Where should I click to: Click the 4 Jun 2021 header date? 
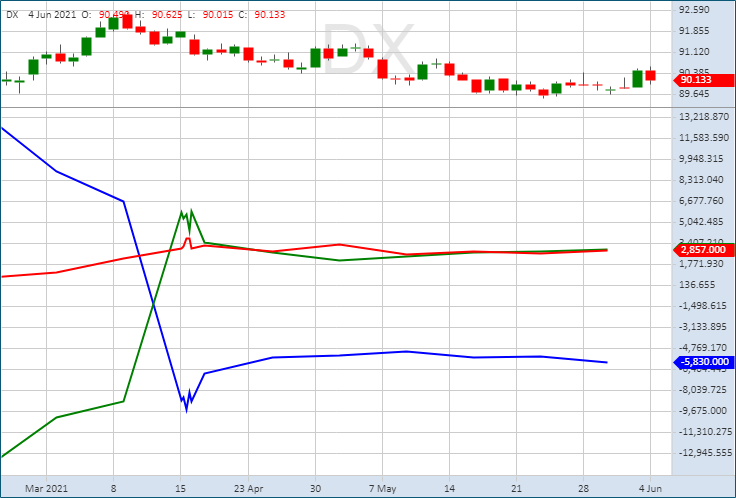point(52,14)
